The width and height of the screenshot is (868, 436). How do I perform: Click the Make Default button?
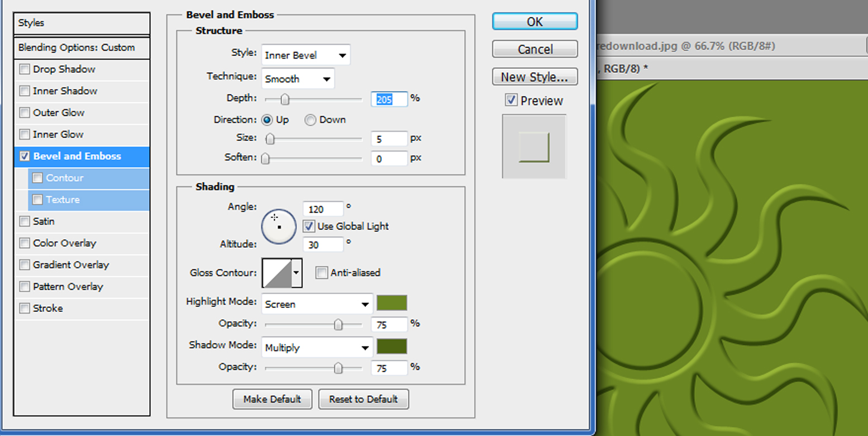[x=272, y=399]
